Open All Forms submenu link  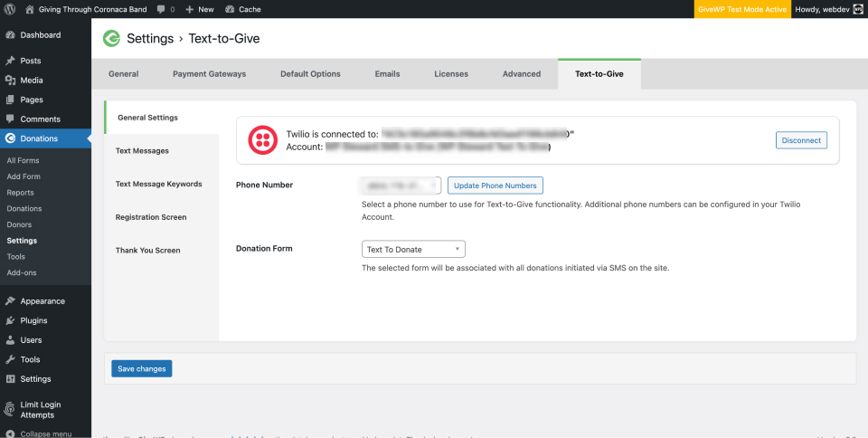tap(23, 160)
